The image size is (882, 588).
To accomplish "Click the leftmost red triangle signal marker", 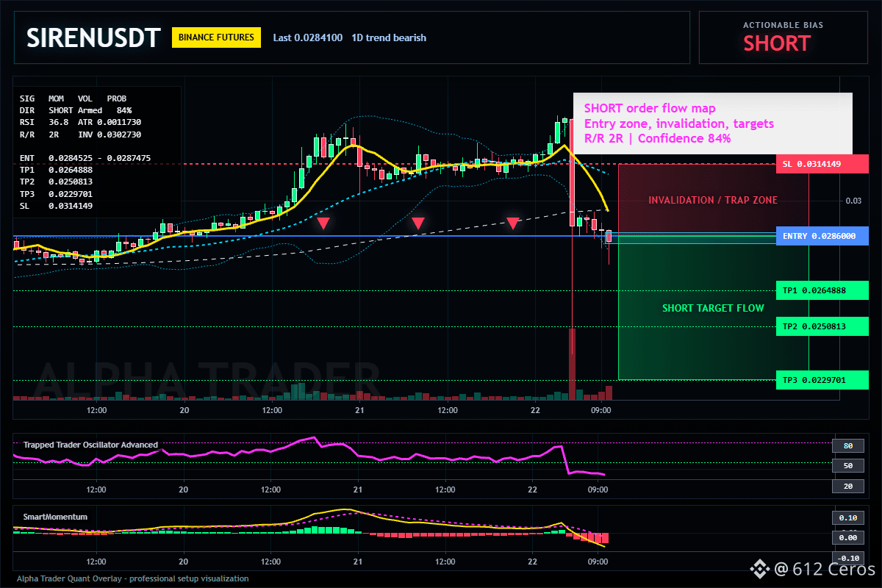I will (x=323, y=223).
